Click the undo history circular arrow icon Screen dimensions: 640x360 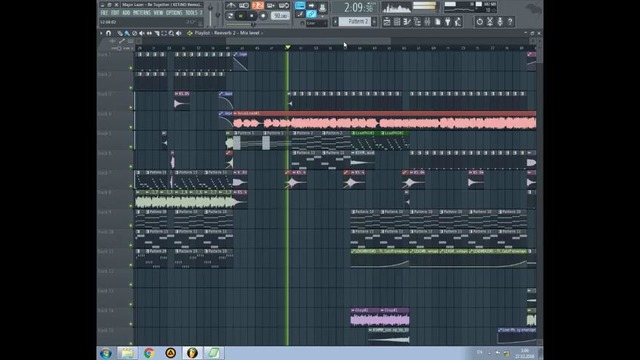[480, 22]
